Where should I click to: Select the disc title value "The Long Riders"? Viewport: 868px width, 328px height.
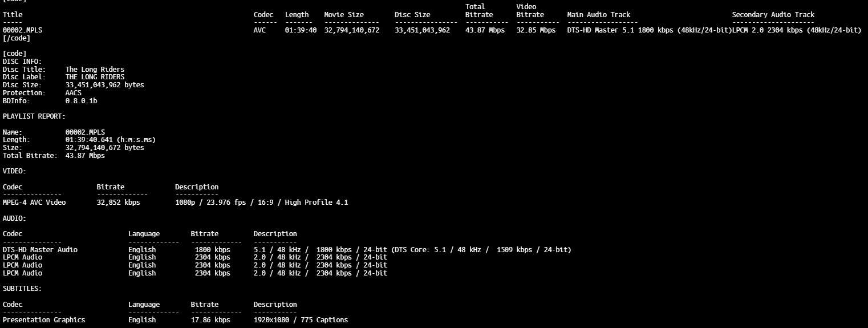pos(95,70)
